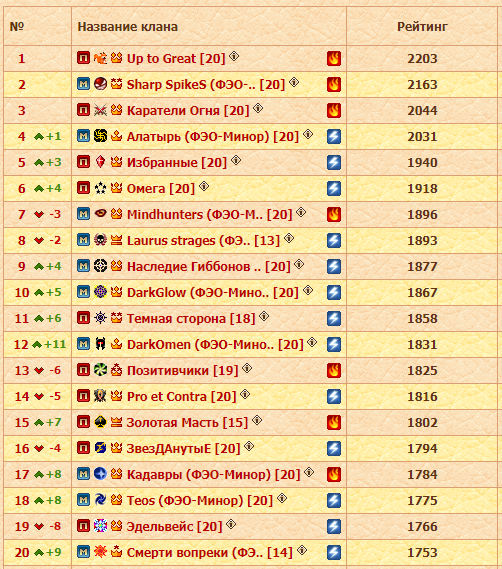Select the Рейтинг column header

[422, 26]
